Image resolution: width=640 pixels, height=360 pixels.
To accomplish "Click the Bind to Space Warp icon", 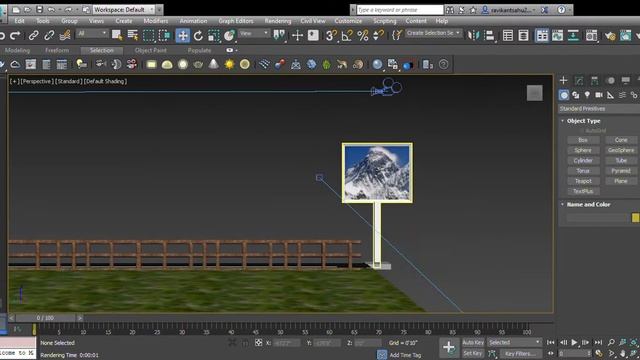I will pos(65,36).
